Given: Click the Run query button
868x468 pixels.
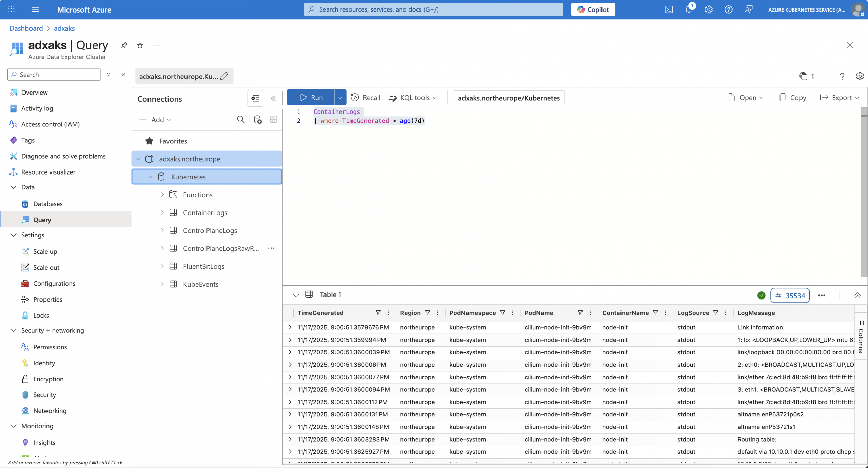Looking at the screenshot, I should pyautogui.click(x=311, y=98).
